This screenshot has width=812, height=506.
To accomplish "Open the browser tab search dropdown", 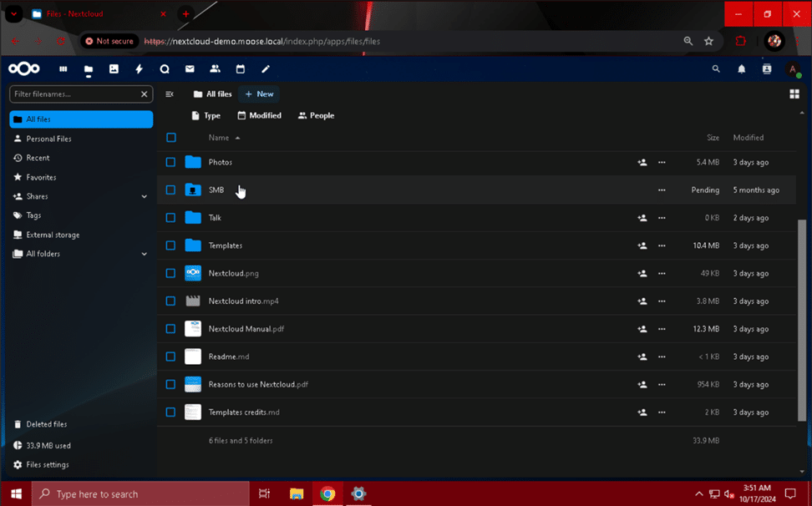I will click(x=14, y=14).
